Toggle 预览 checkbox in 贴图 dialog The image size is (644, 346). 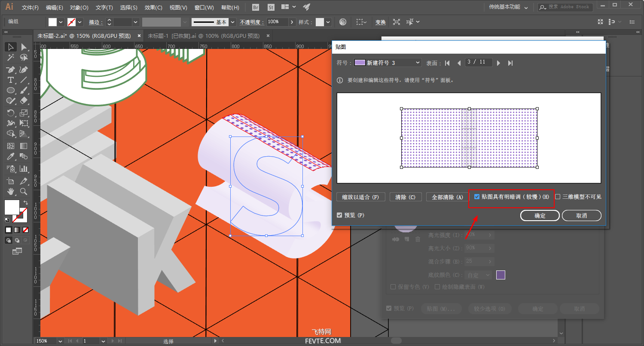(x=340, y=215)
